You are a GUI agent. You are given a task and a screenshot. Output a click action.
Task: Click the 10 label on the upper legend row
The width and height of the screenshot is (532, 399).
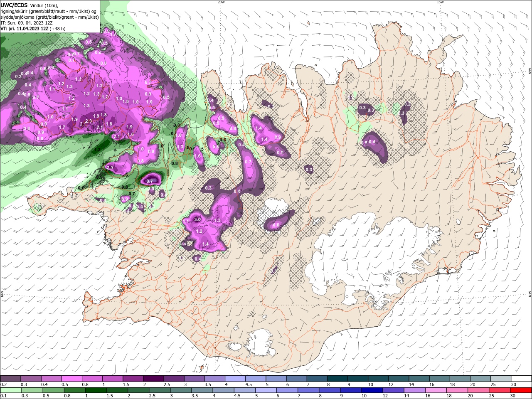[370, 384]
